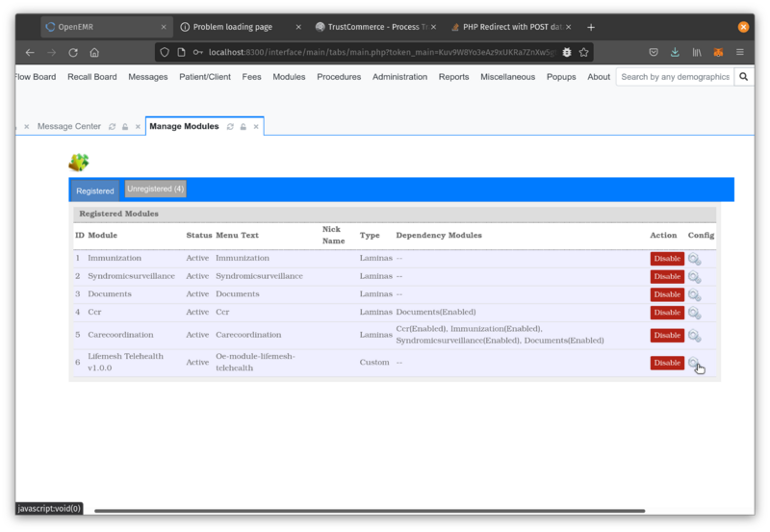Open the Miscellaneous dropdown menu
Image resolution: width=770 pixels, height=532 pixels.
click(x=507, y=77)
